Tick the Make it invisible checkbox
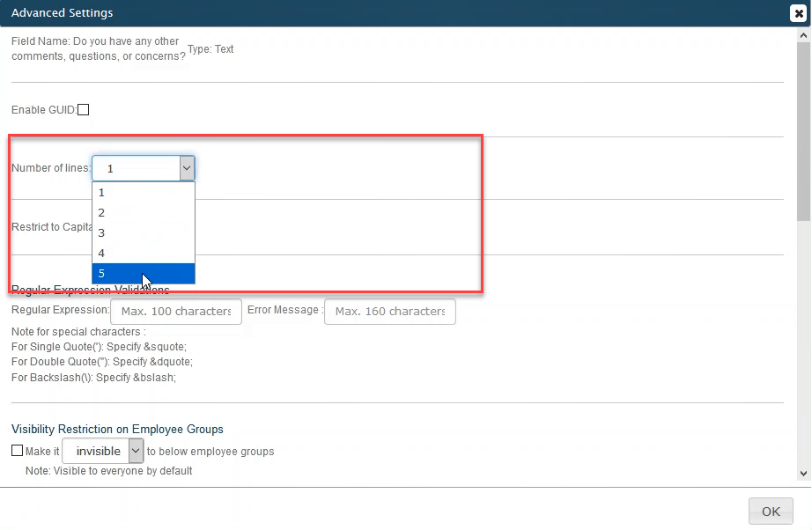The width and height of the screenshot is (812, 530). click(17, 451)
